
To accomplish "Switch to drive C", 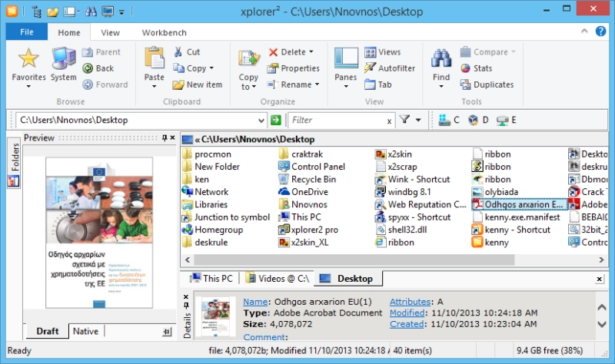I will [x=449, y=120].
